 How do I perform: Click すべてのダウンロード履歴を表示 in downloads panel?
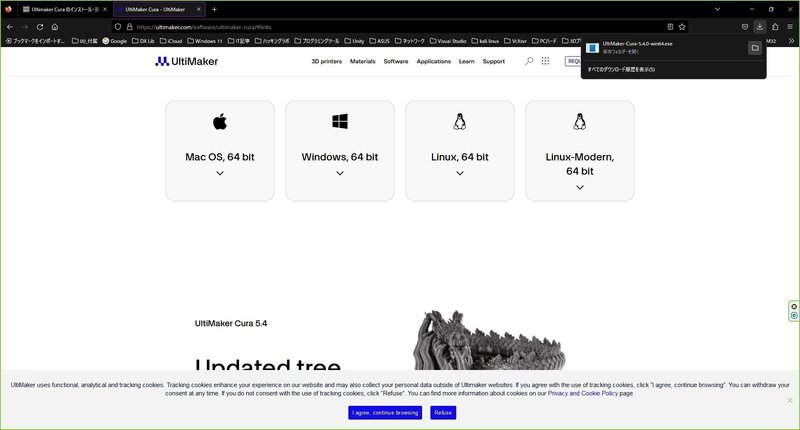pos(621,69)
